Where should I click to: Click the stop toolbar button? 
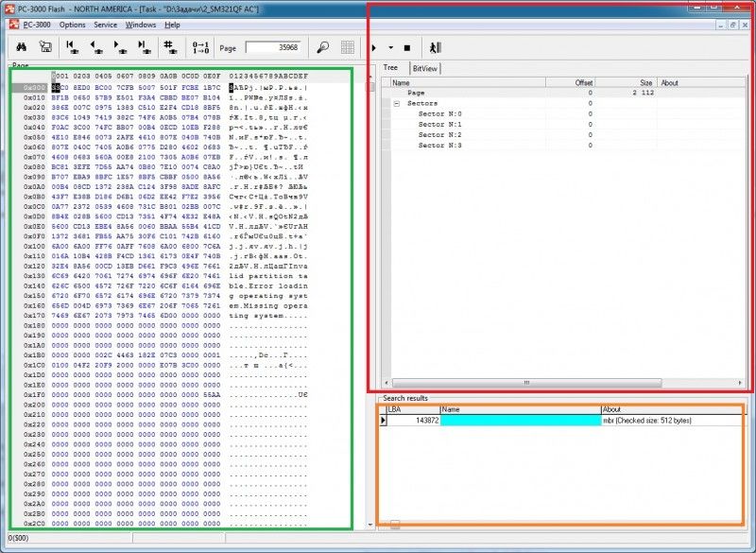coord(407,47)
